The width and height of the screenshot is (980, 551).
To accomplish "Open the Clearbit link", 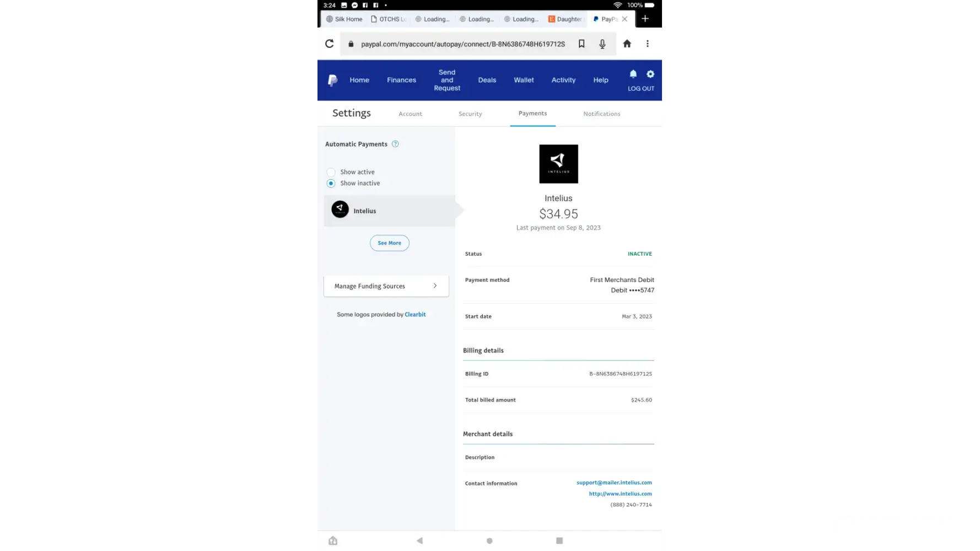I will [x=415, y=315].
